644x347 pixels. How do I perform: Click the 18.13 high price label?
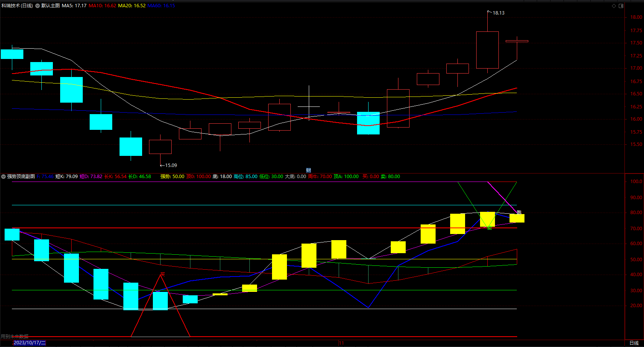point(498,13)
